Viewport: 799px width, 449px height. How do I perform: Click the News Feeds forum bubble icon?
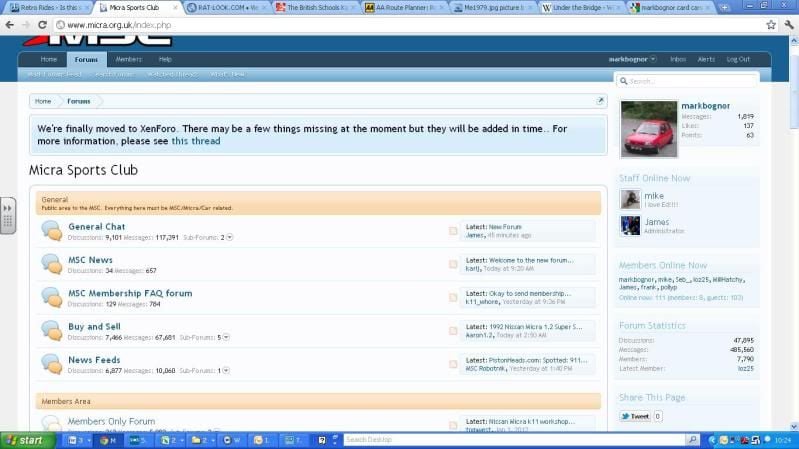51,363
